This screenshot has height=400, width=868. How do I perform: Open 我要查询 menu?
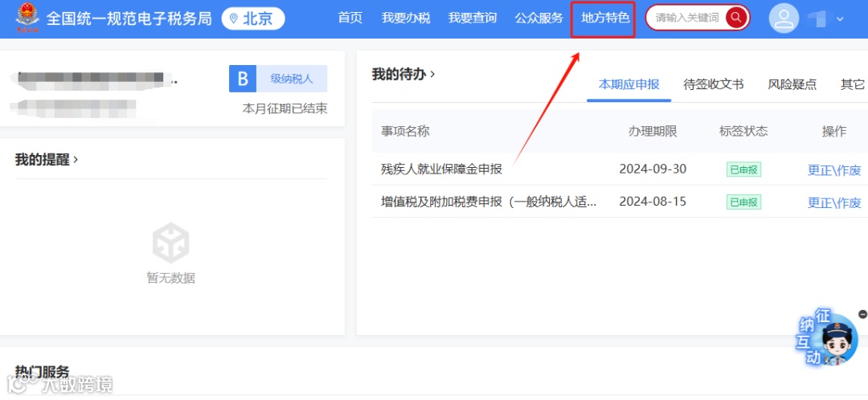pos(473,18)
